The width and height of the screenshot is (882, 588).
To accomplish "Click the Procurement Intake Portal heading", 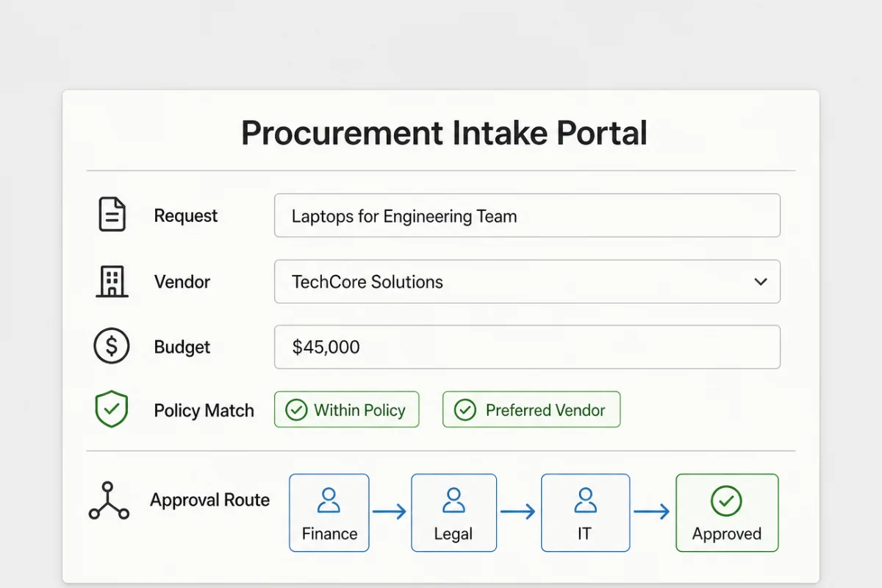I will click(444, 134).
